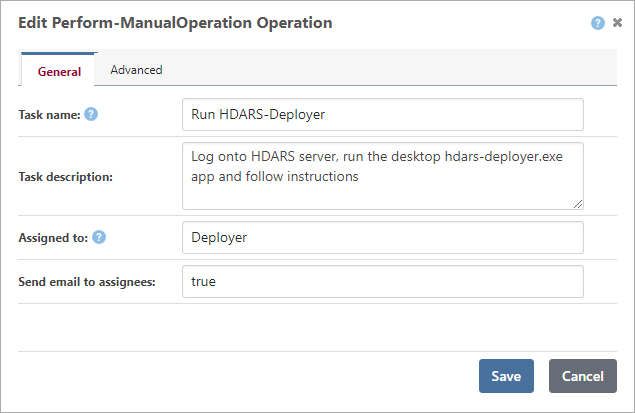Click blank footer area left of Save

(x=250, y=376)
